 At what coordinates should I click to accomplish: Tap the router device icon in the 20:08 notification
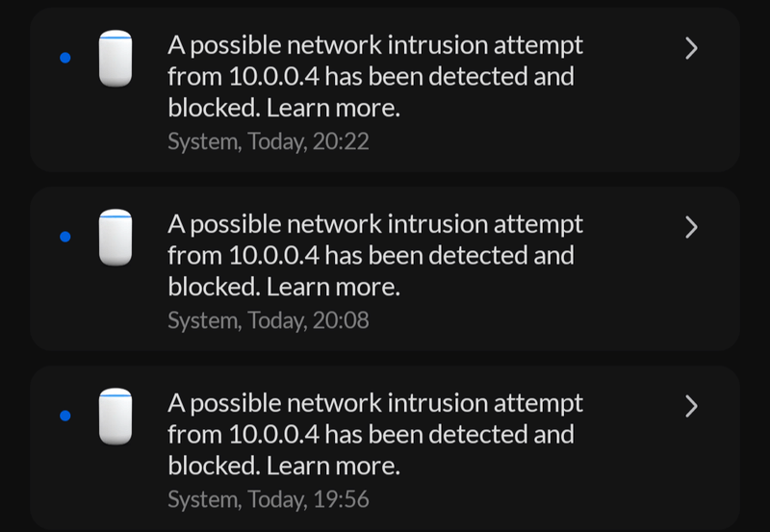coord(115,238)
